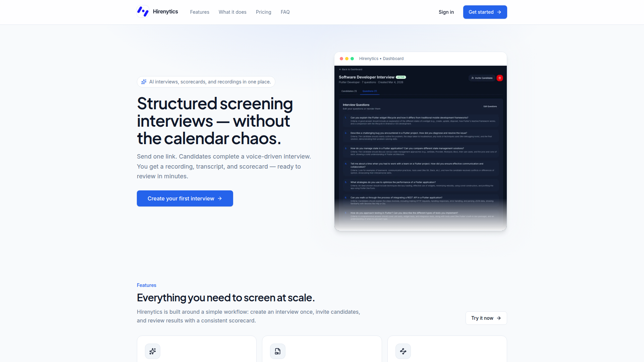Click the Sign in link
Image resolution: width=644 pixels, height=362 pixels.
tap(446, 12)
